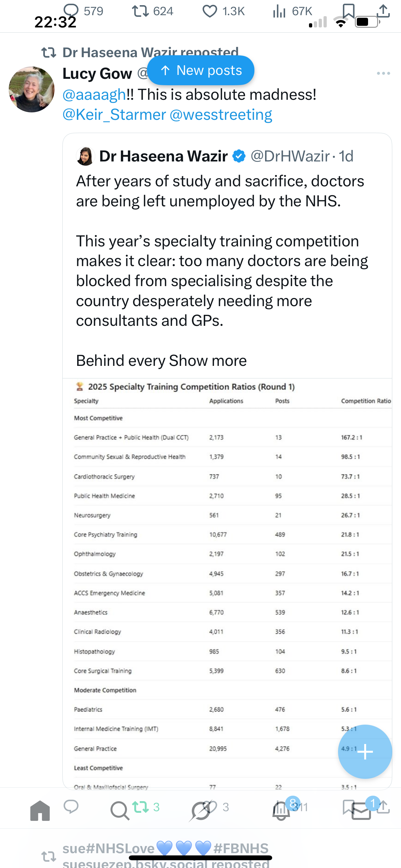
Task: Tap Dr Haseena Wazir's small avatar
Action: pyautogui.click(x=85, y=156)
